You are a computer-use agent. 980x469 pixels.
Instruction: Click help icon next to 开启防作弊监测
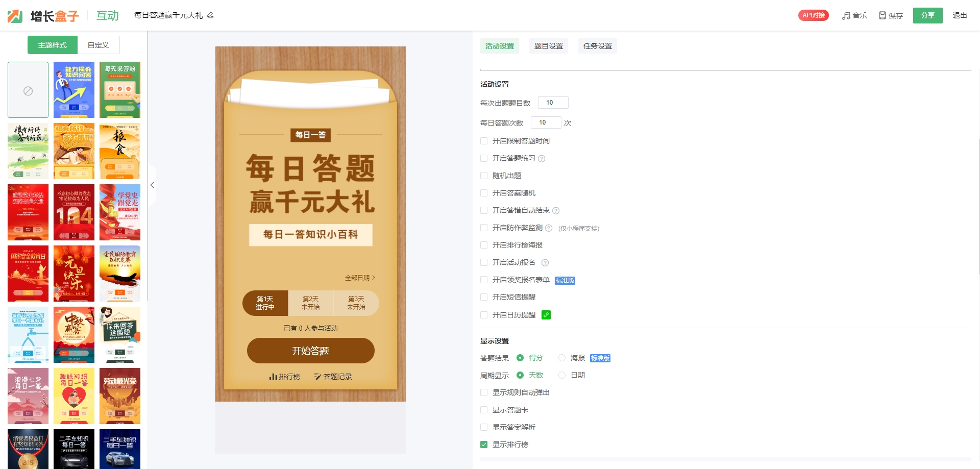point(549,228)
